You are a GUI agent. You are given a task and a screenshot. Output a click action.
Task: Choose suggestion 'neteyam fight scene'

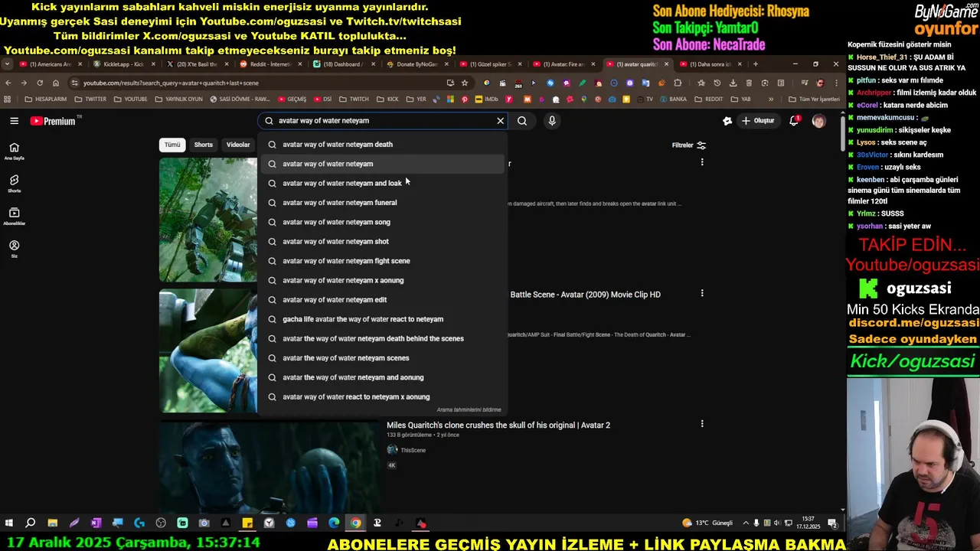tap(382, 261)
